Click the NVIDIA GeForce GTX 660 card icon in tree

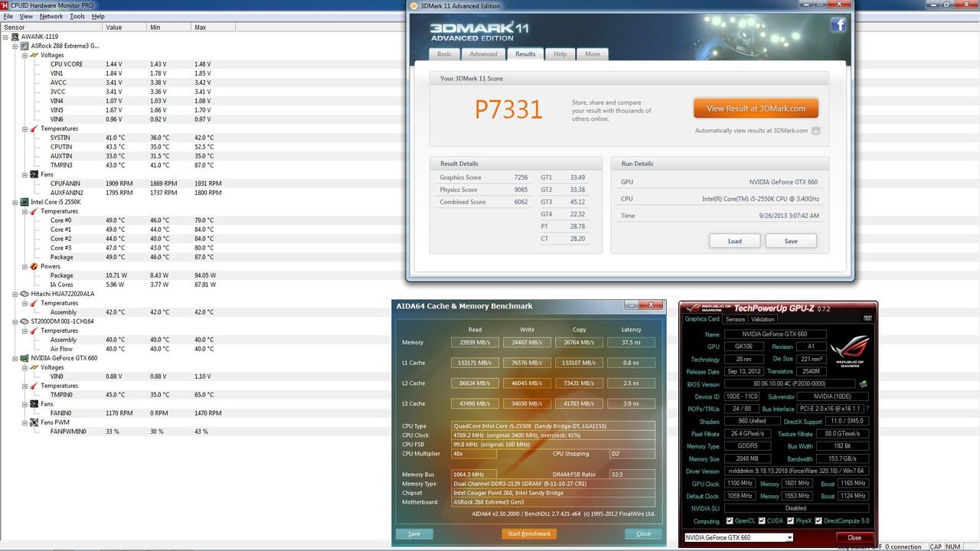[x=24, y=358]
